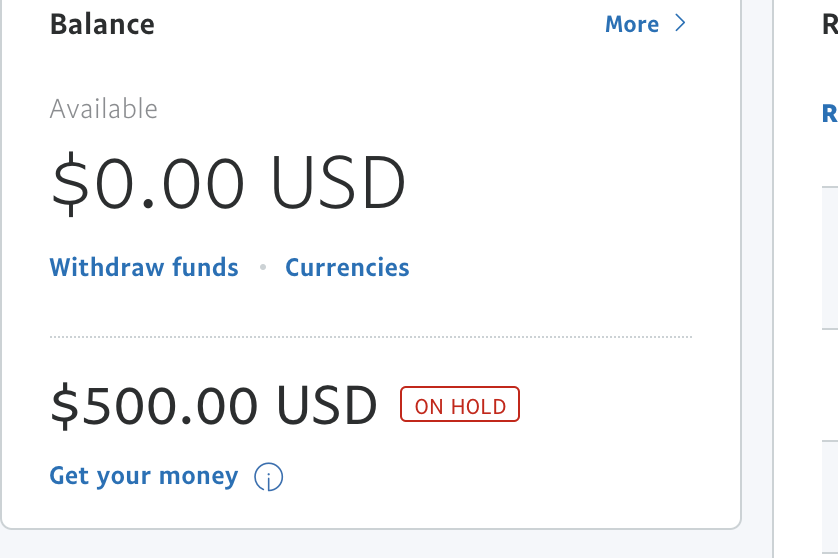The width and height of the screenshot is (838, 558).
Task: Click the blank area right of Currencies link
Action: (550, 268)
